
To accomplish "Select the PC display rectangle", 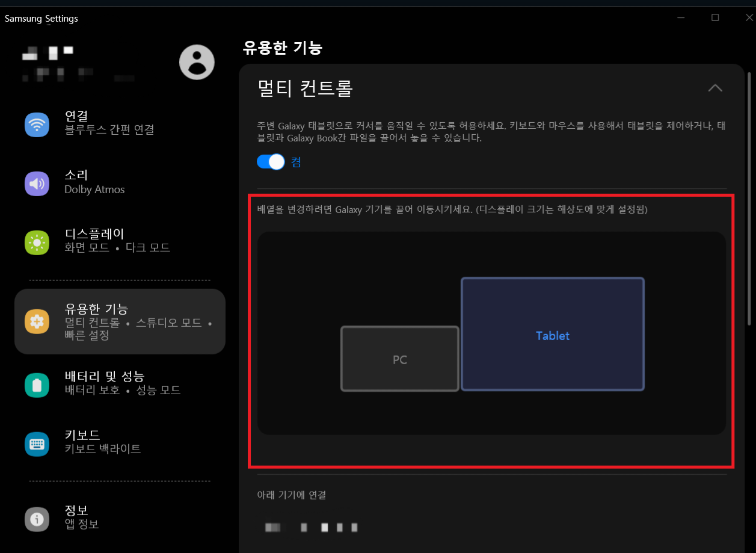I will (x=400, y=359).
